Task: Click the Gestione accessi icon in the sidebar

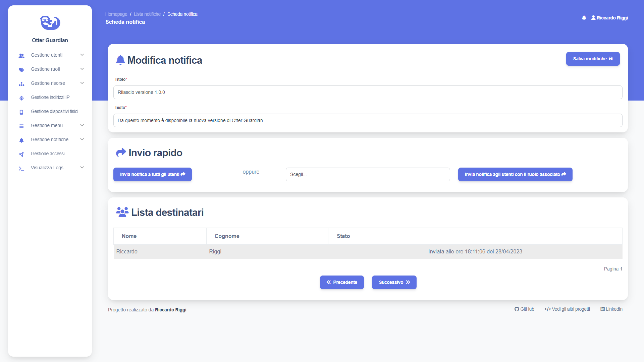Action: (21, 154)
